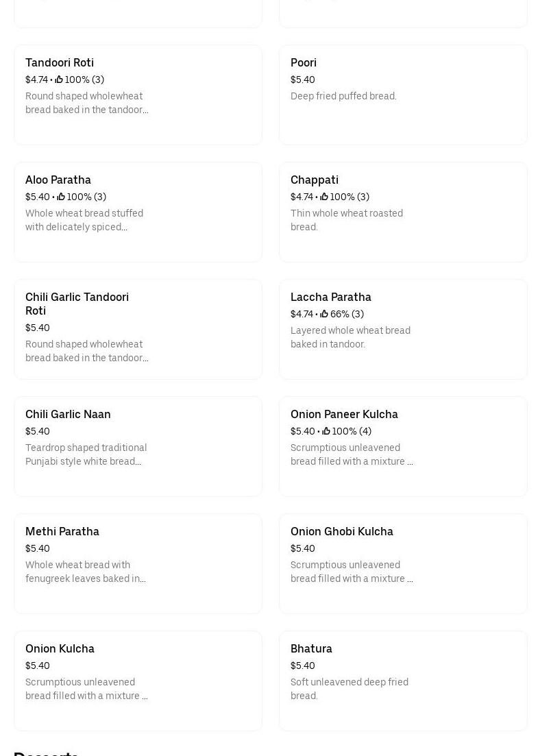Click the Poori $5.40 price
Viewport: 551px width, 756px height.
coord(303,80)
